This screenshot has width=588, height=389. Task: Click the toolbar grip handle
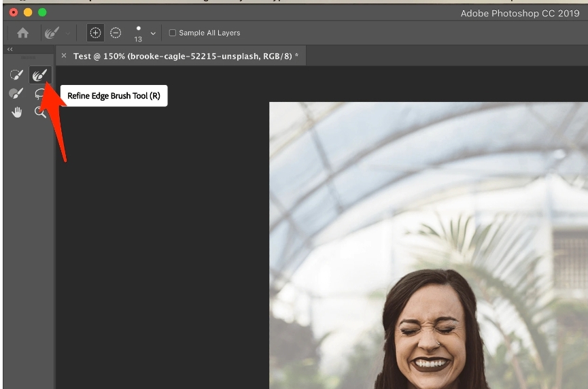(28, 57)
